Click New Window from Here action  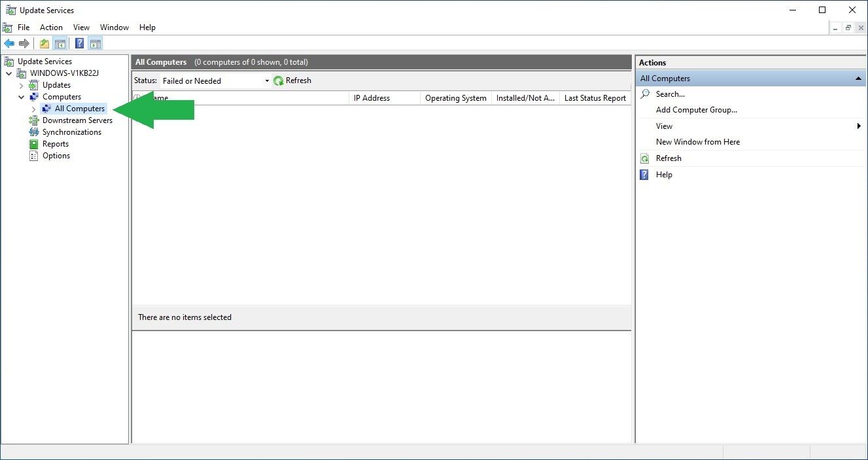click(x=698, y=142)
